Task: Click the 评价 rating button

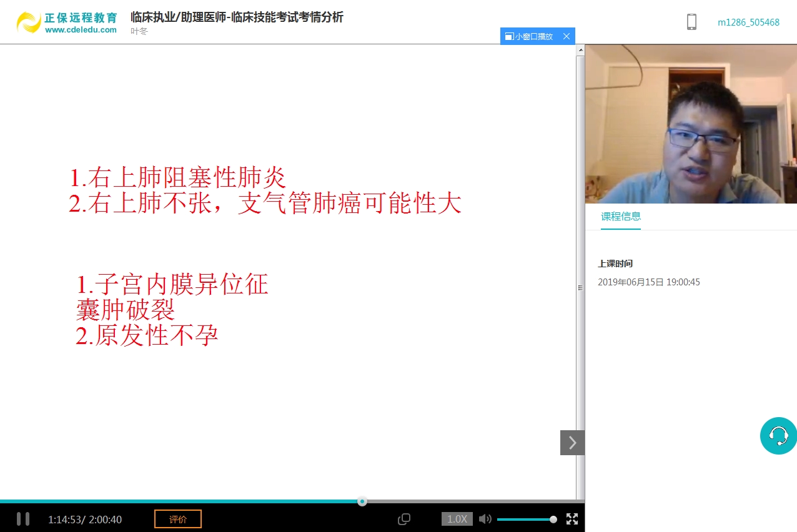Action: [178, 519]
